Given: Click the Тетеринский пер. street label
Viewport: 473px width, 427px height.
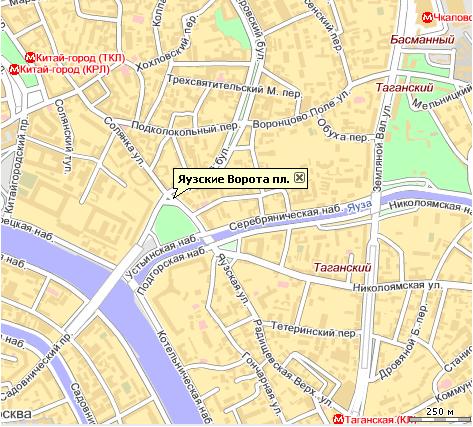Looking at the screenshot, I should point(313,329).
